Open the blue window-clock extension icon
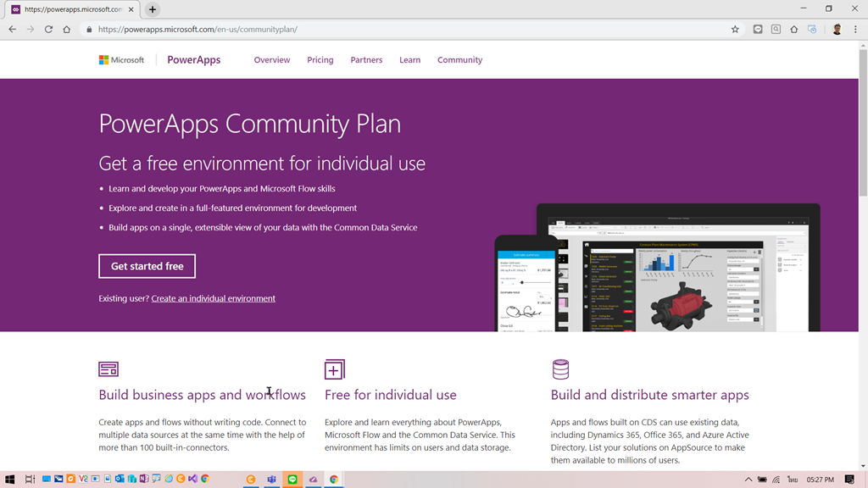 812,30
